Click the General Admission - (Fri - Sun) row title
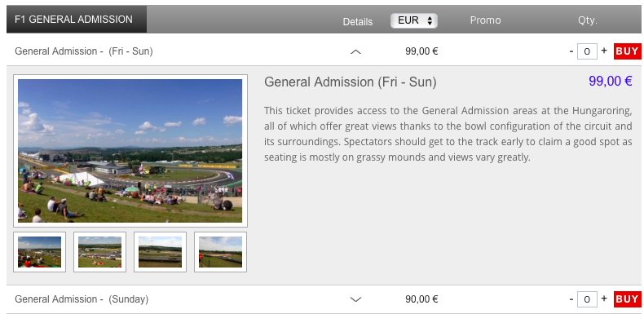Screen dimensions: 644x314 pyautogui.click(x=84, y=51)
